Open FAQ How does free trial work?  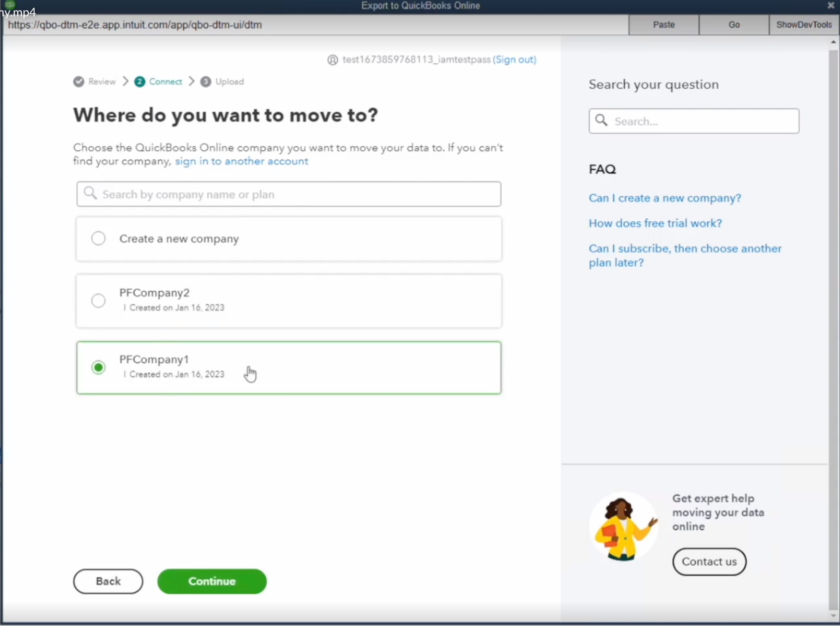655,223
